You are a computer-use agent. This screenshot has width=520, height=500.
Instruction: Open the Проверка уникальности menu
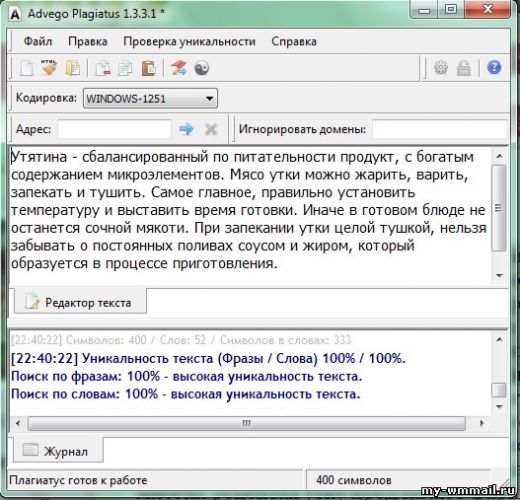click(x=189, y=41)
